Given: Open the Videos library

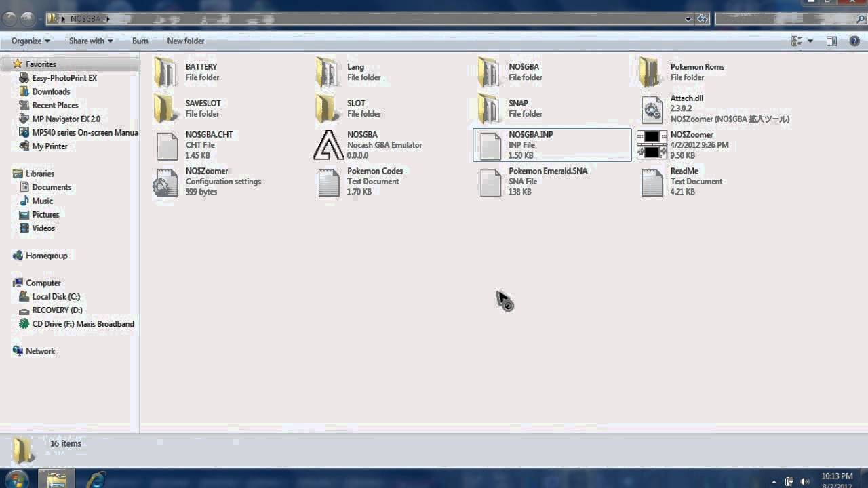Looking at the screenshot, I should pyautogui.click(x=43, y=228).
